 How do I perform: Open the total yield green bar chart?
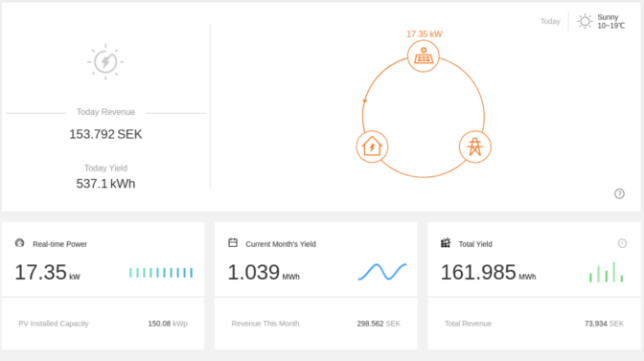[x=607, y=272]
